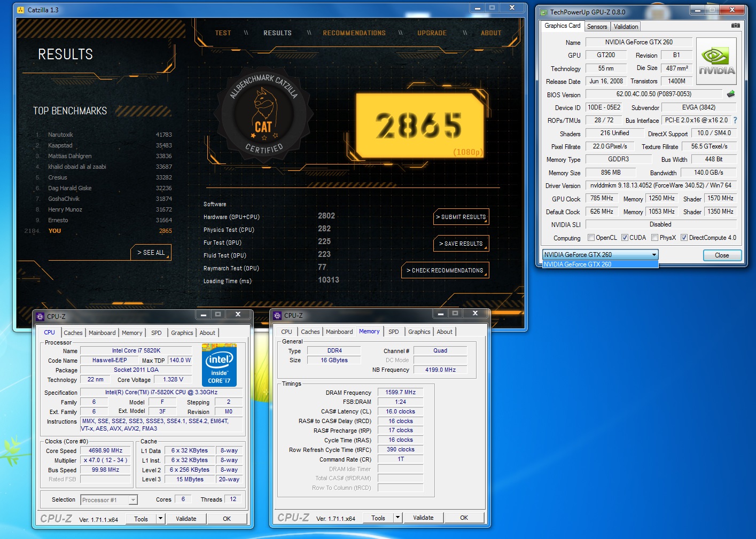Click Tools button in left CPU-Z window
This screenshot has width=756, height=539.
[x=141, y=519]
